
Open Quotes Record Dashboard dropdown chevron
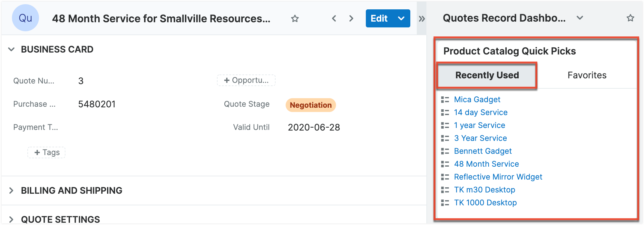point(580,18)
